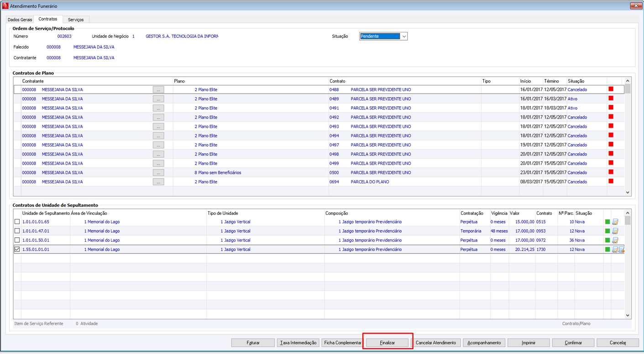
Task: Check the box for unit 1.01.01.47.01
Action: coord(17,231)
